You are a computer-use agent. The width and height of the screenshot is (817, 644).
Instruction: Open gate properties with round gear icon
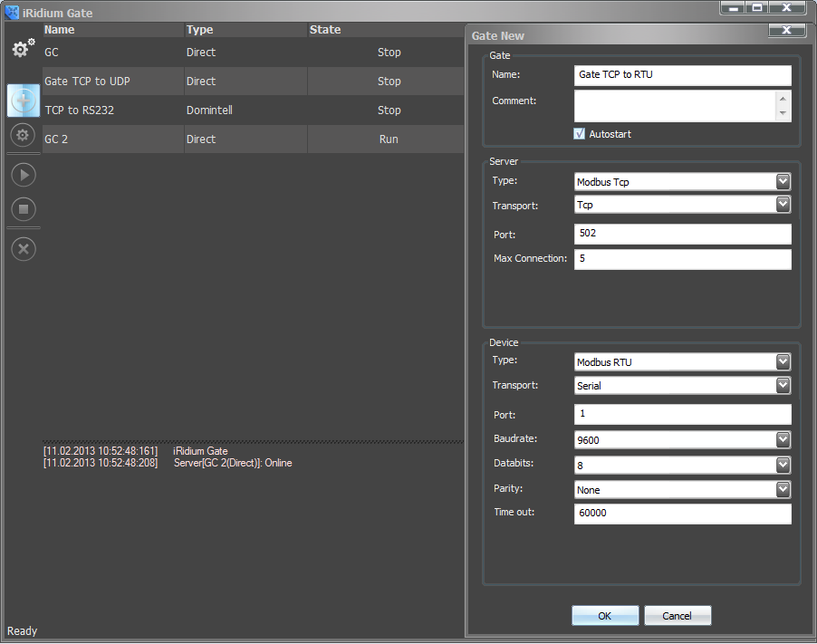click(23, 135)
